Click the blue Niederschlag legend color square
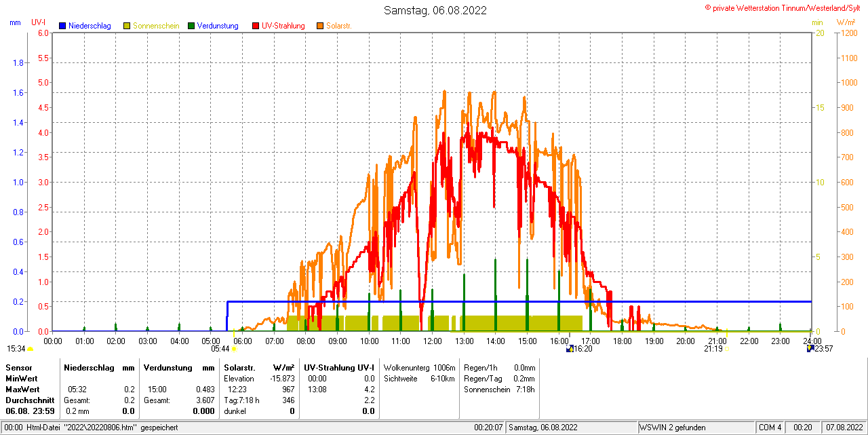 pos(62,26)
